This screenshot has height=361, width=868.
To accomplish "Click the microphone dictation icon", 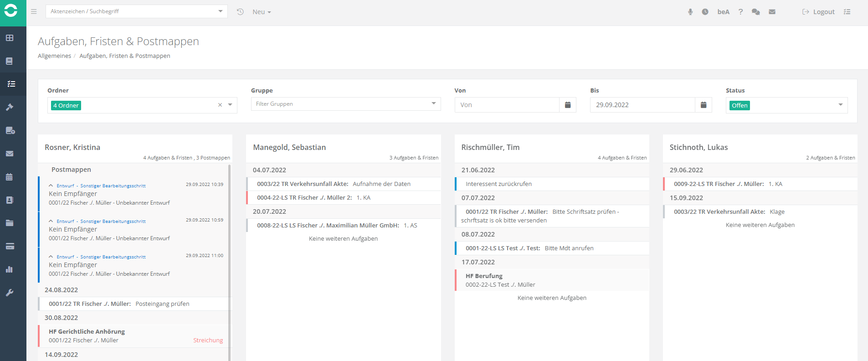I will [690, 12].
